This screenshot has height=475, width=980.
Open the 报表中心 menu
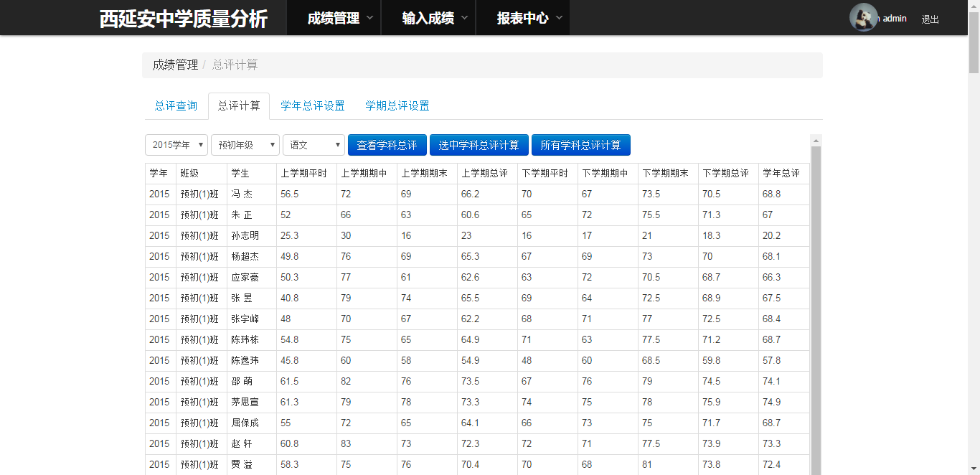(523, 18)
